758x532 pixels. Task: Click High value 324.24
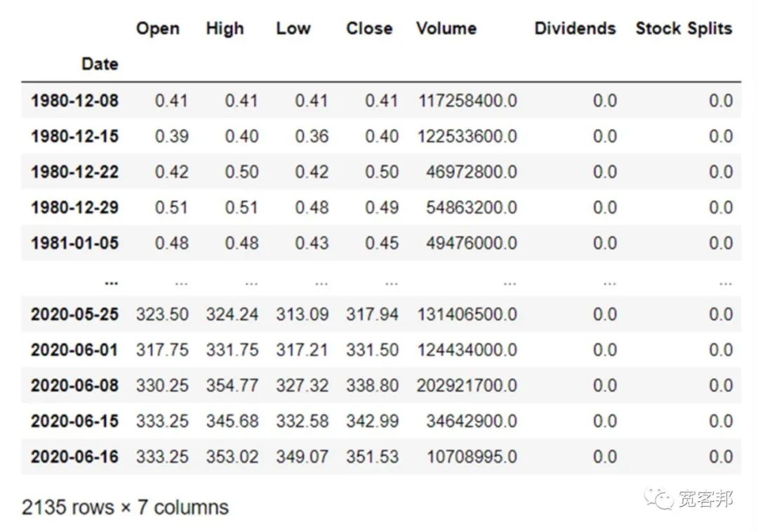232,314
